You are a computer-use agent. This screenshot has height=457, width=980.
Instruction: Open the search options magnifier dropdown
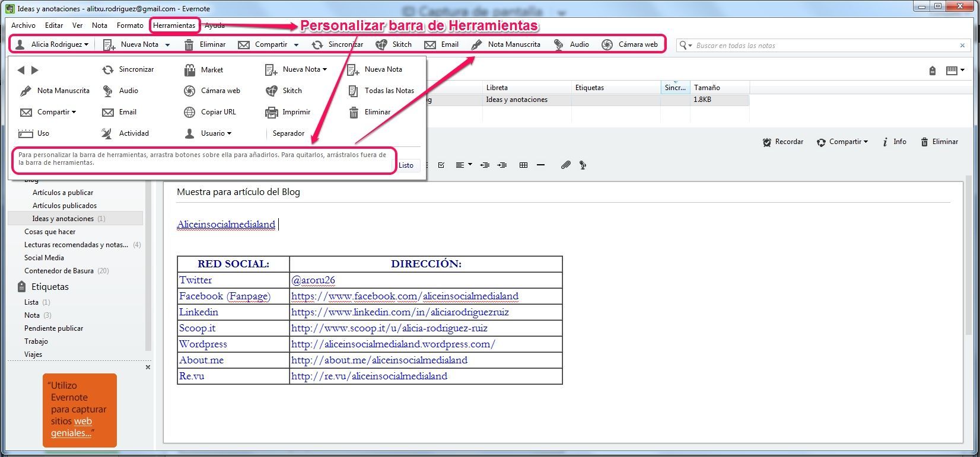pyautogui.click(x=686, y=46)
